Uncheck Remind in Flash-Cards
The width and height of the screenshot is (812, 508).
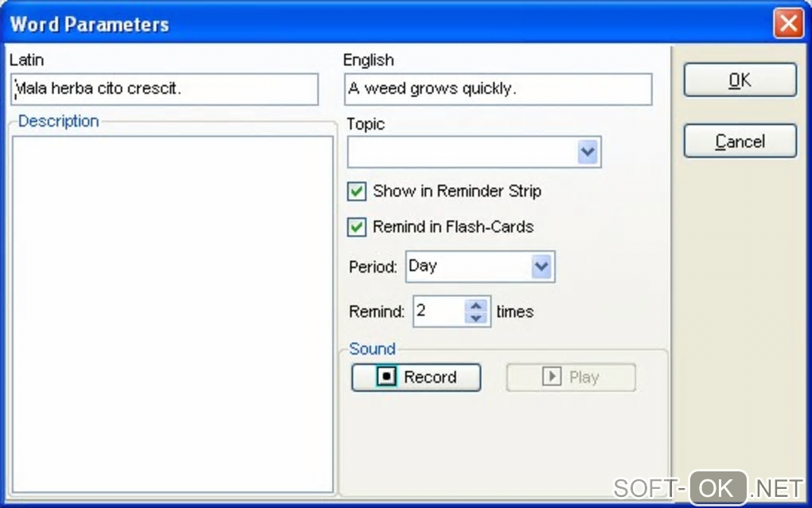coord(357,228)
